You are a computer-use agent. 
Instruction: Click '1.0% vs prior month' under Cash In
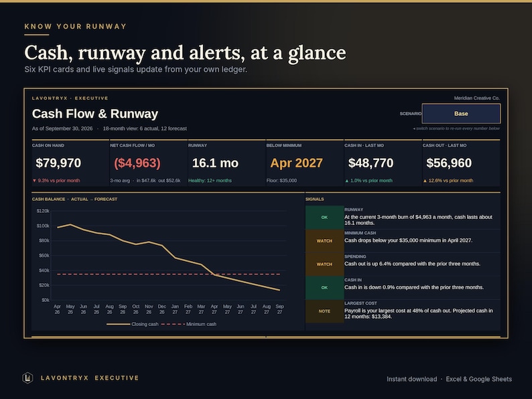pos(369,180)
